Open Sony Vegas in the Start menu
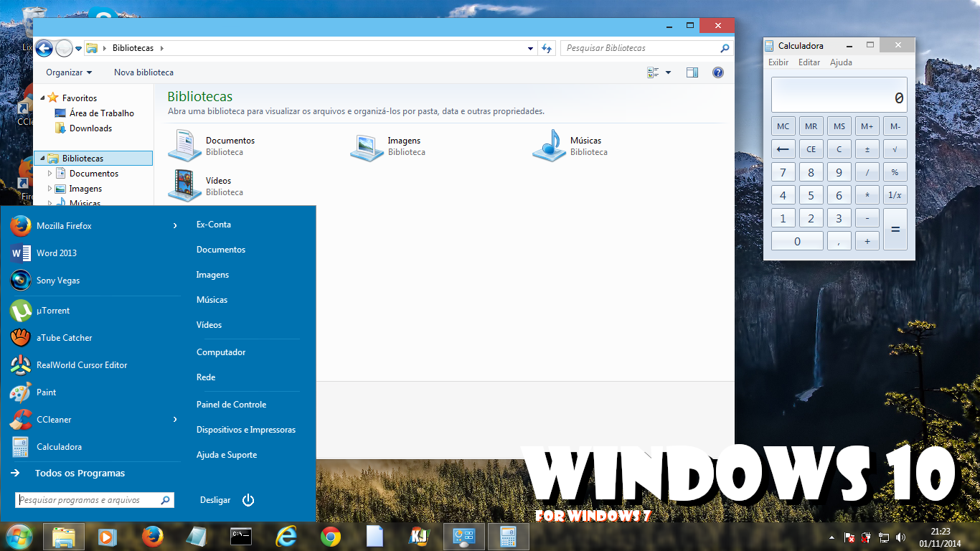The width and height of the screenshot is (980, 551). (x=94, y=281)
